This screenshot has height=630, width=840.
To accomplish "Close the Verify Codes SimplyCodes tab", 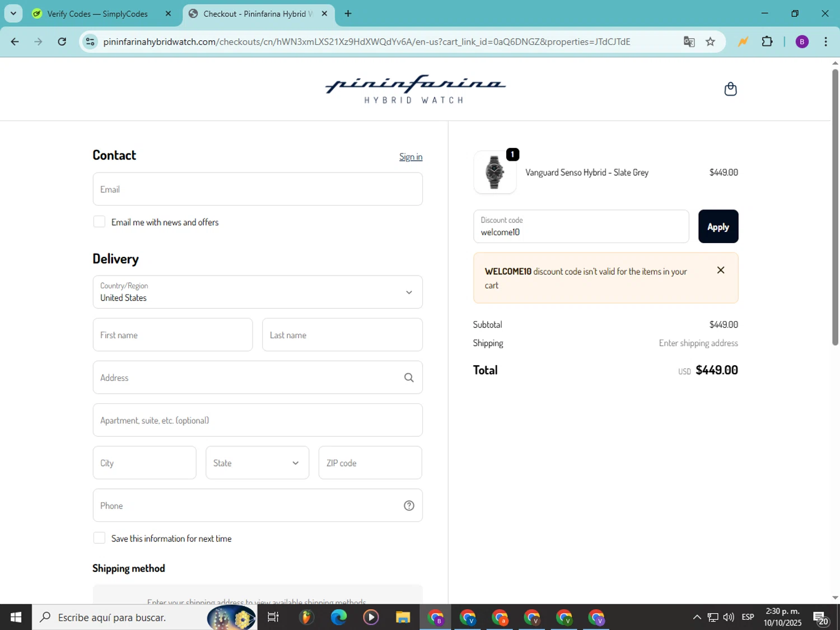I will [168, 13].
